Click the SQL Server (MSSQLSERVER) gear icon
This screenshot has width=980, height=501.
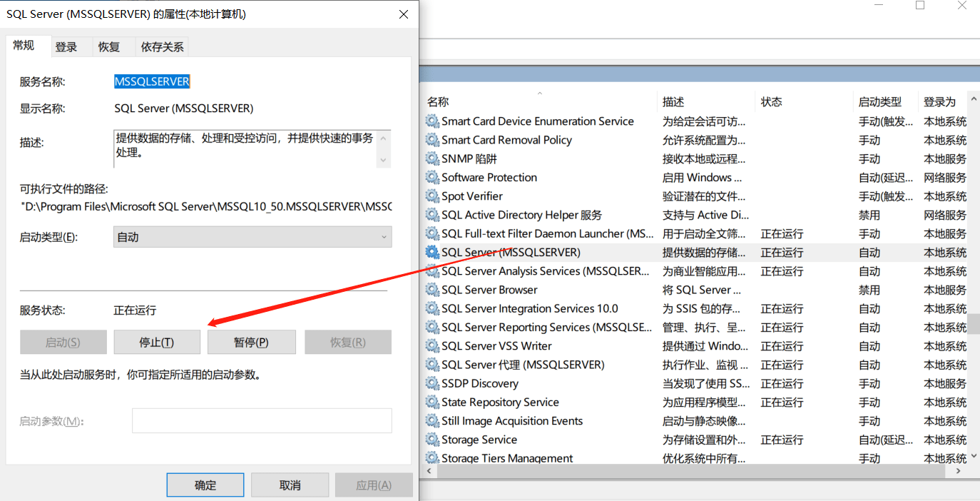tap(432, 252)
